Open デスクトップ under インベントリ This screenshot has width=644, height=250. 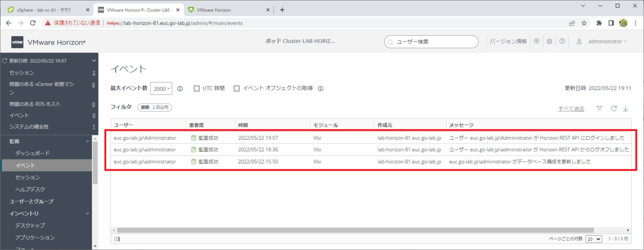pos(30,225)
